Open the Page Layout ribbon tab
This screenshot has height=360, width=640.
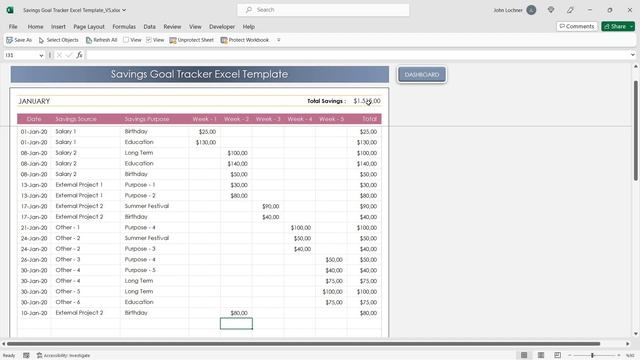(x=89, y=27)
